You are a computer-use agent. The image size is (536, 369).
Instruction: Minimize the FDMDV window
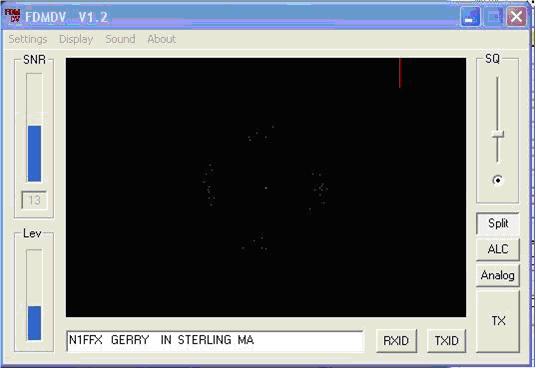[471, 16]
